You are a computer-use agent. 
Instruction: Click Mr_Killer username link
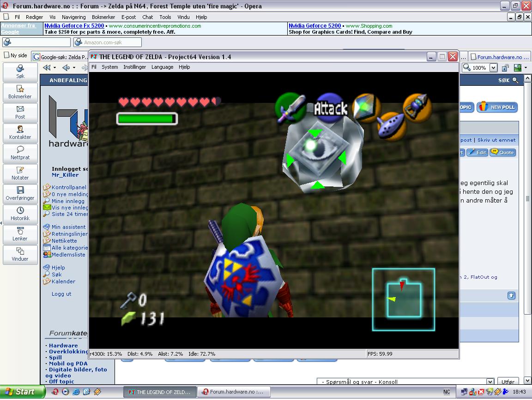click(x=65, y=175)
